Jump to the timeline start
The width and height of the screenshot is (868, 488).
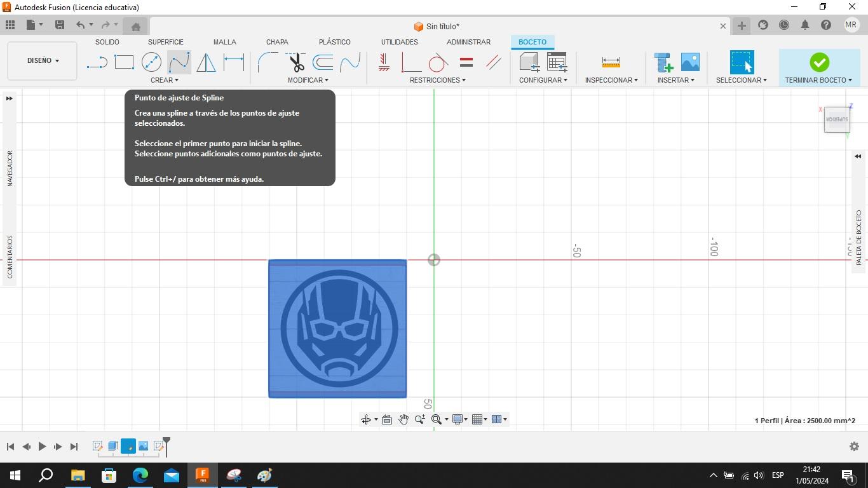coord(10,447)
